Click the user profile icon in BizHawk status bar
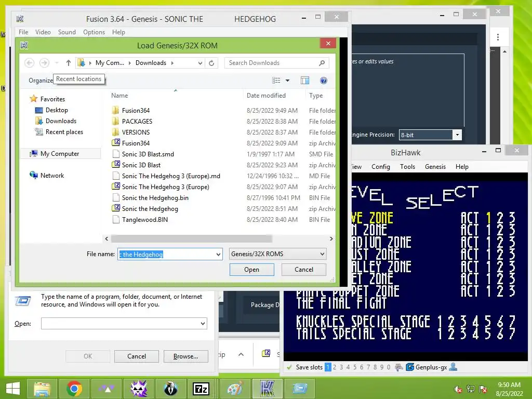Screen dimensions: 532x399 coord(453,367)
